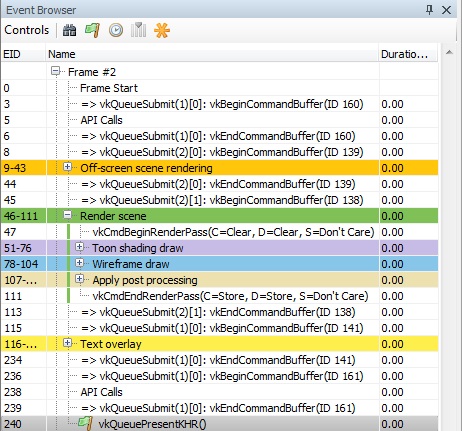Click the flag icon on vkQueuePresentKHR row

click(x=86, y=423)
